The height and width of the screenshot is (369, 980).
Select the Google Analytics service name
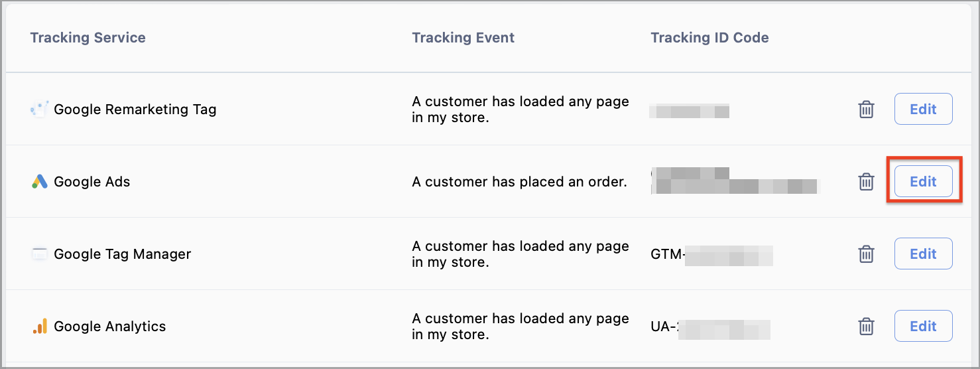(110, 327)
